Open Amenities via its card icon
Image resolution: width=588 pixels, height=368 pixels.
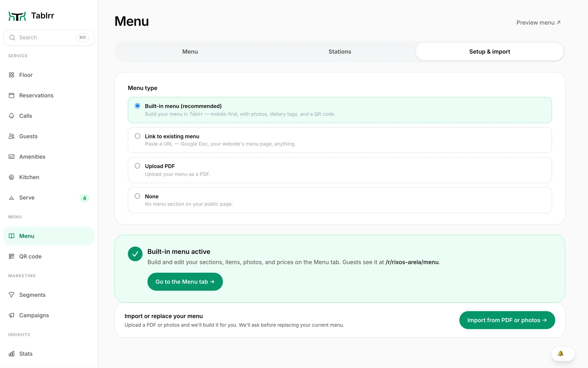11,157
